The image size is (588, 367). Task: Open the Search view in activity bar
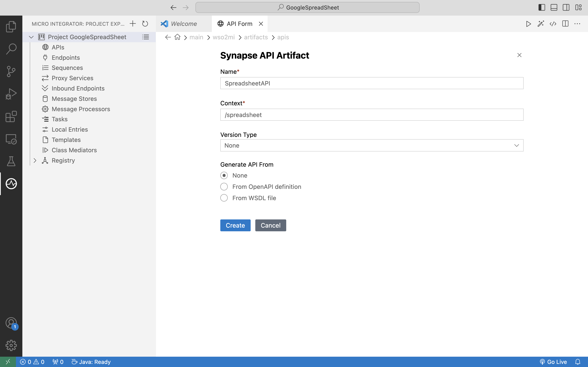tap(11, 49)
